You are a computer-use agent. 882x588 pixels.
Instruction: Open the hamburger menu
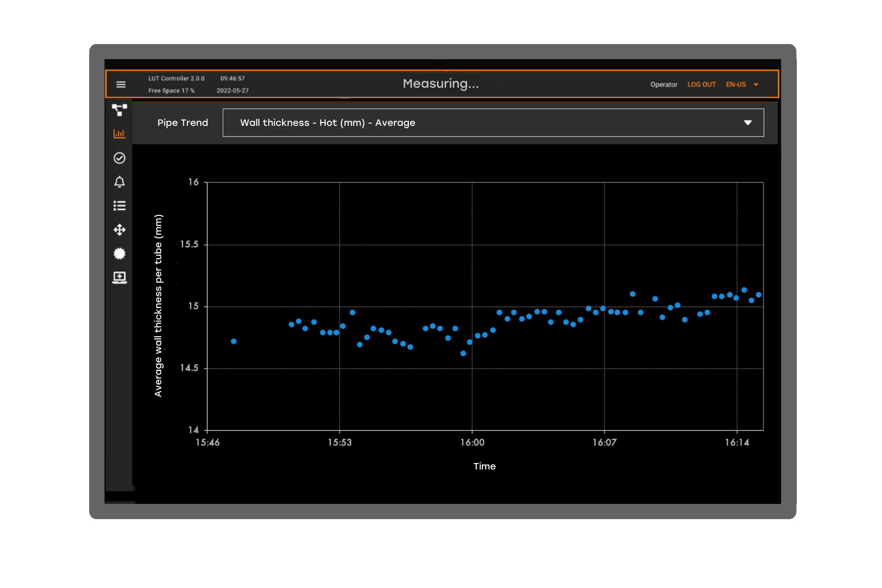pos(121,85)
